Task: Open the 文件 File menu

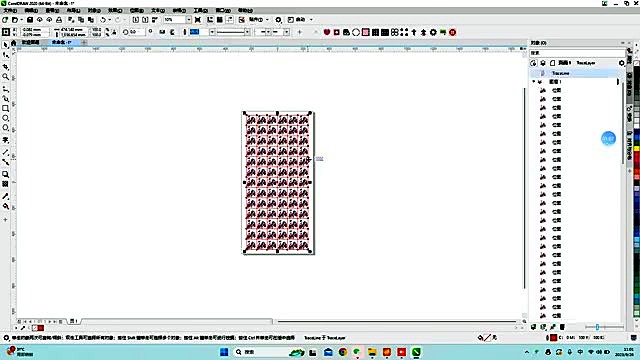Action: [x=10, y=10]
